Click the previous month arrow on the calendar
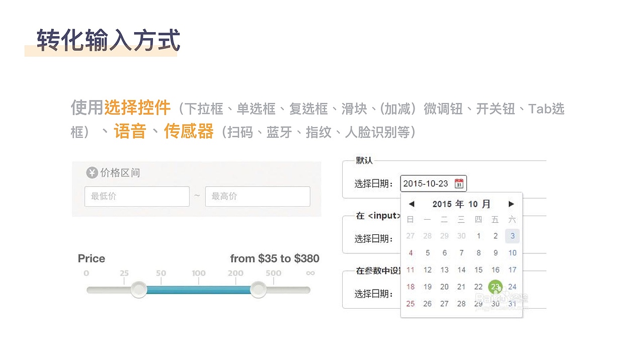 412,204
